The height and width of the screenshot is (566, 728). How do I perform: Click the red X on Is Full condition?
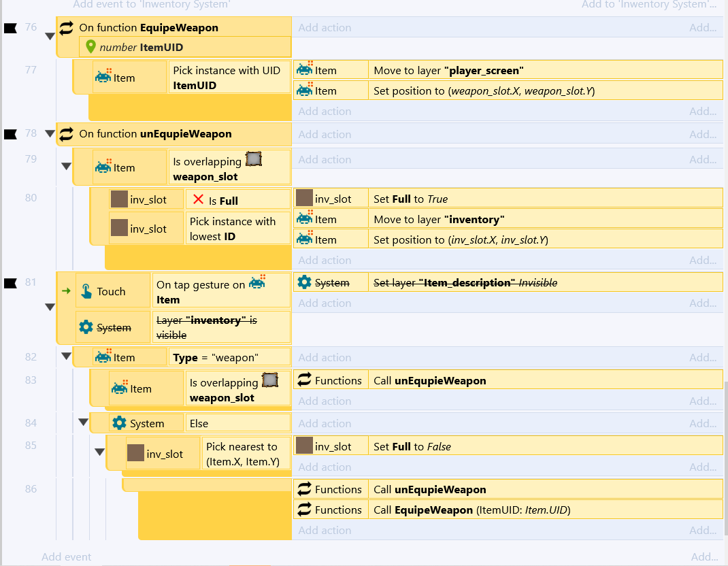tap(198, 200)
